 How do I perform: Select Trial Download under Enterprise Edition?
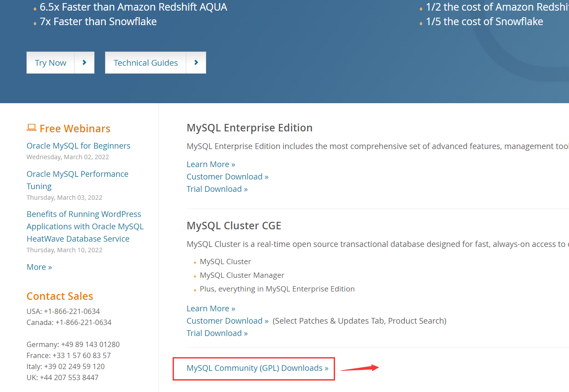click(217, 189)
